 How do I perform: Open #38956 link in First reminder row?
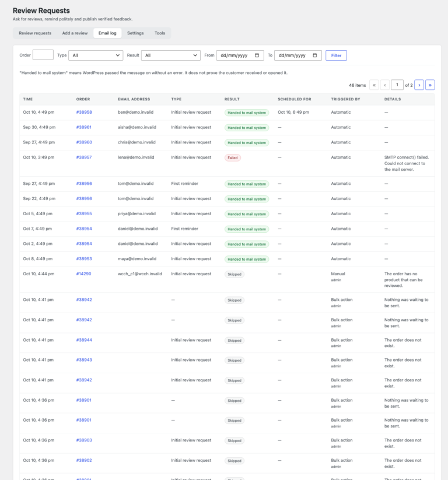click(x=84, y=184)
